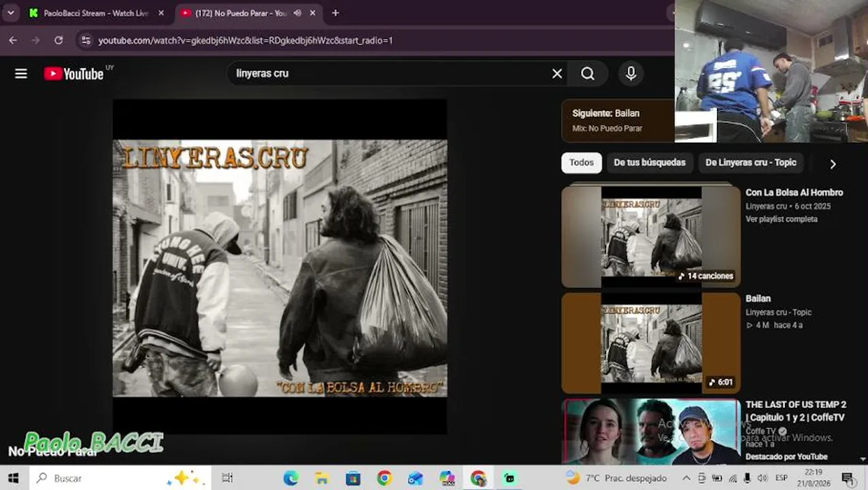Close the No Puedo Parar tab

tap(313, 13)
